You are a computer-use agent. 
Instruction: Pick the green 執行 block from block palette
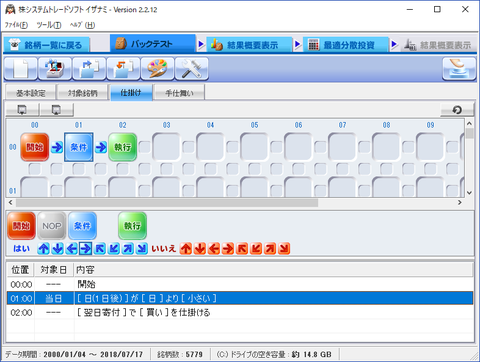(x=132, y=226)
